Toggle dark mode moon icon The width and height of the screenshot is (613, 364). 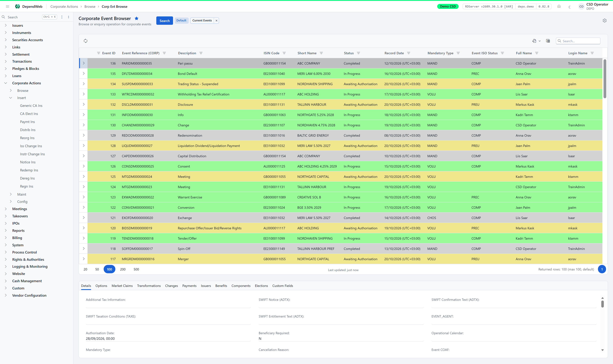[570, 7]
